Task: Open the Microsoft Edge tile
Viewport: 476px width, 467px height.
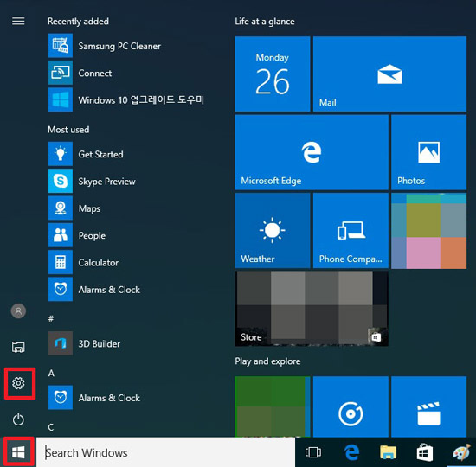Action: pyautogui.click(x=312, y=152)
